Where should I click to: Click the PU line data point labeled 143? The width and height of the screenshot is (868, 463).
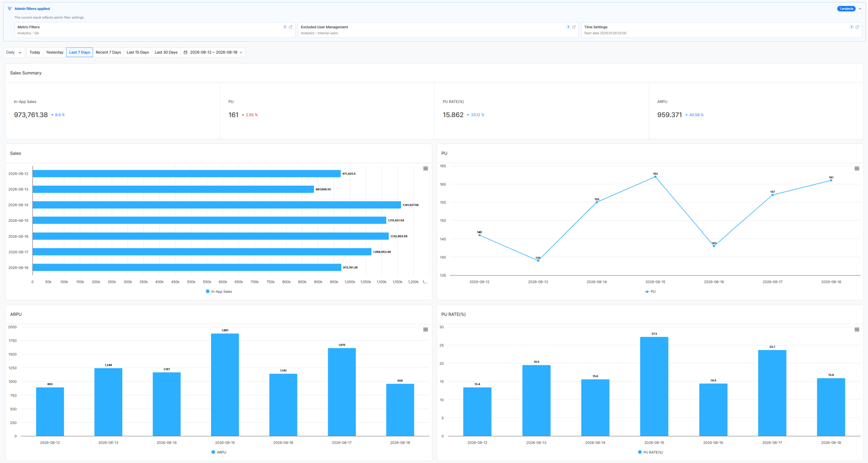[714, 246]
